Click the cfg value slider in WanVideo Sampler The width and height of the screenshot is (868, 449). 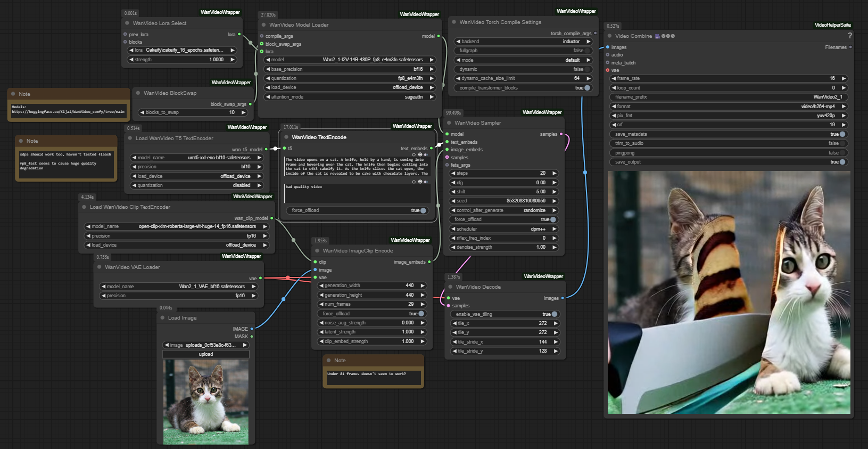(505, 183)
